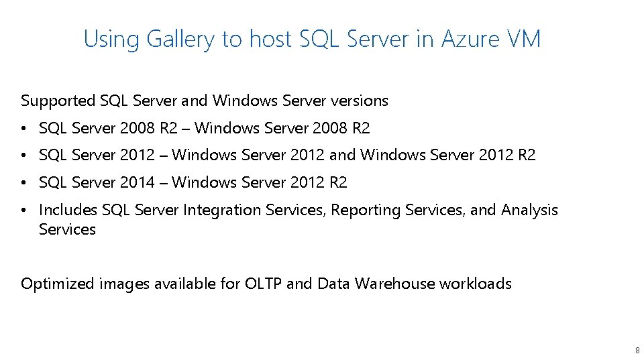Viewport: 644px width, 362px height.
Task: Click 'Reporting Services' in the fourth bullet
Action: (398, 210)
